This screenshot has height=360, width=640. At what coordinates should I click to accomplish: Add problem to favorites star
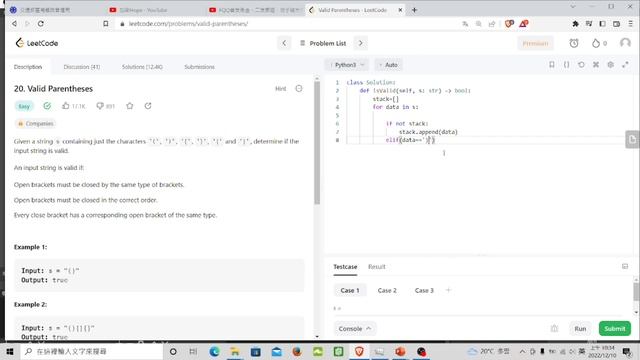[x=129, y=106]
